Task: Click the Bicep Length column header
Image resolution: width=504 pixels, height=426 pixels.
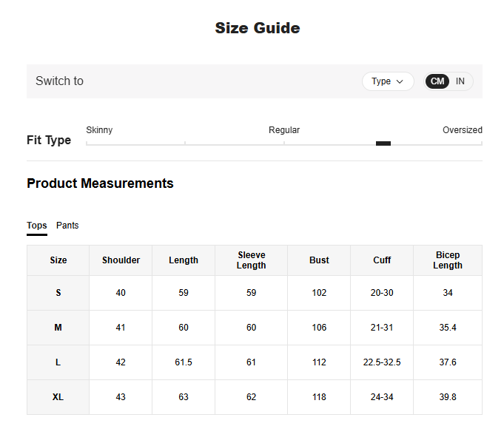Action: pos(447,260)
